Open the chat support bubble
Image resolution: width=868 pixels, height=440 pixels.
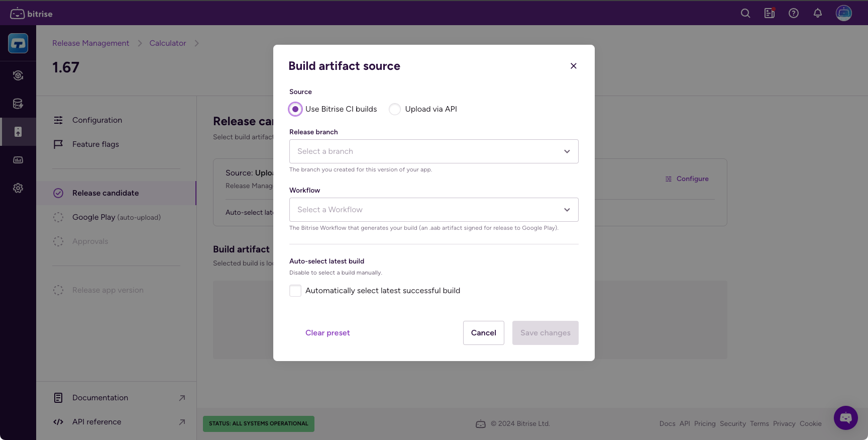845,417
